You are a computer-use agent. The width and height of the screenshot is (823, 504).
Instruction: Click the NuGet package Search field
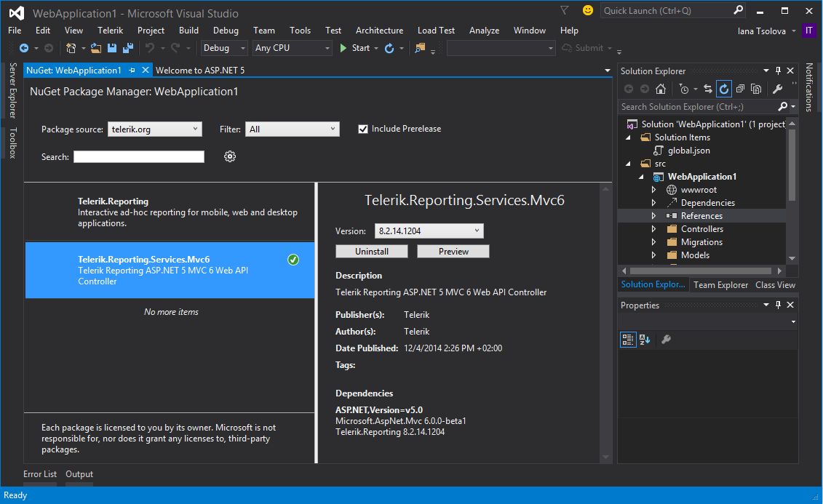click(139, 156)
